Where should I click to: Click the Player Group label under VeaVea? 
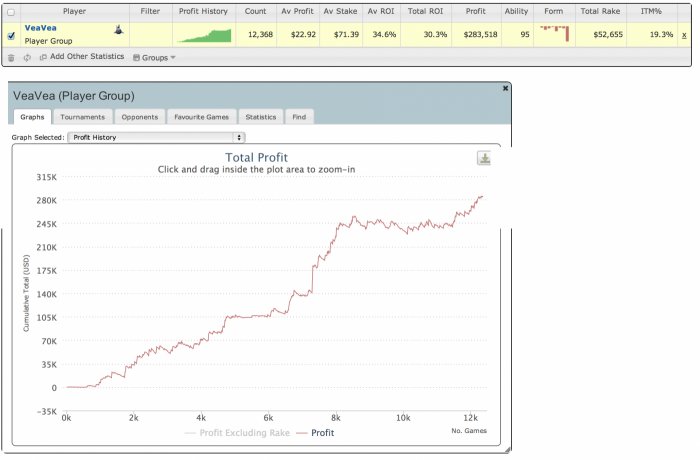click(48, 41)
